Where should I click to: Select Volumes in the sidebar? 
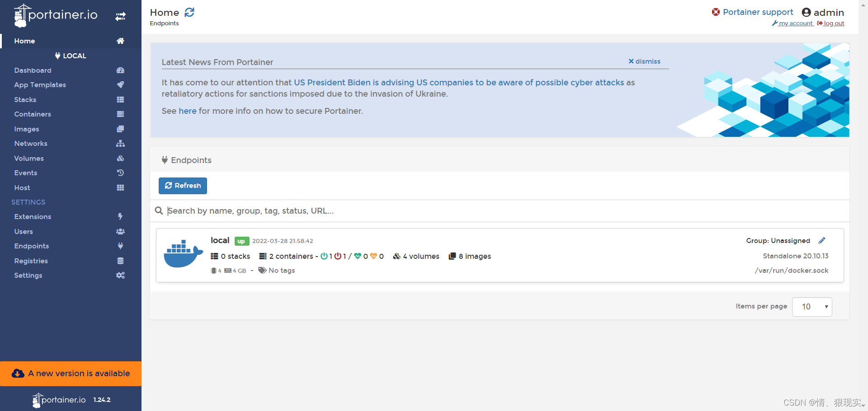(29, 158)
